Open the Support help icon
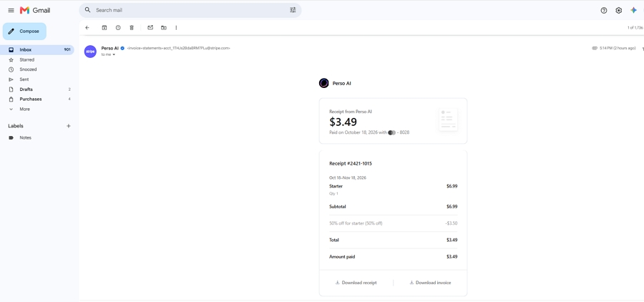This screenshot has width=644, height=302. point(604,10)
